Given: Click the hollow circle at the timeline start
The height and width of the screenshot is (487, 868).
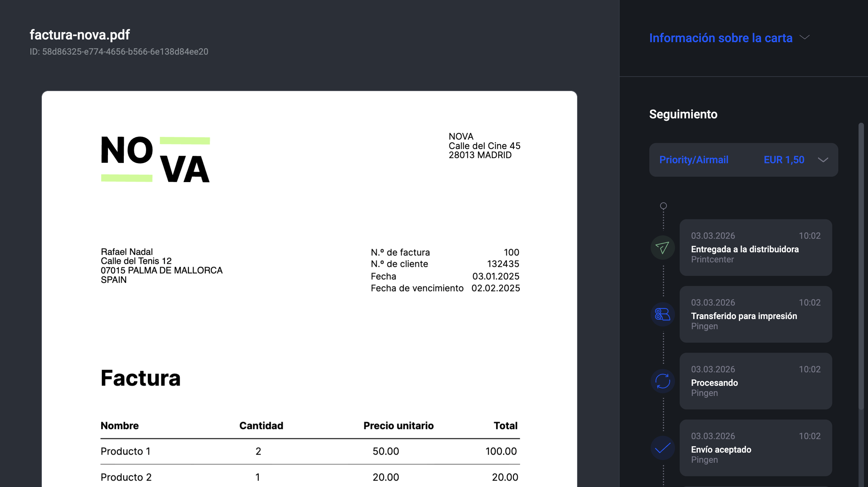Looking at the screenshot, I should pos(662,205).
